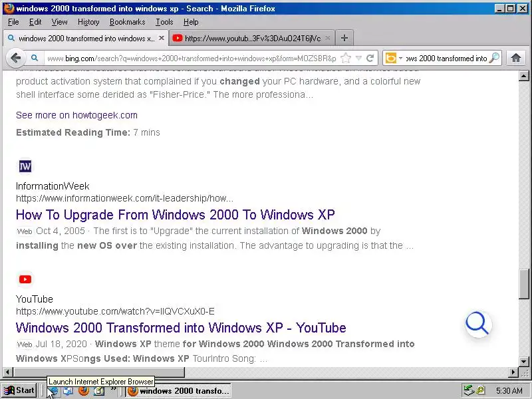532x399 pixels.
Task: Click the Estimated Reading Time text
Action: tap(88, 132)
